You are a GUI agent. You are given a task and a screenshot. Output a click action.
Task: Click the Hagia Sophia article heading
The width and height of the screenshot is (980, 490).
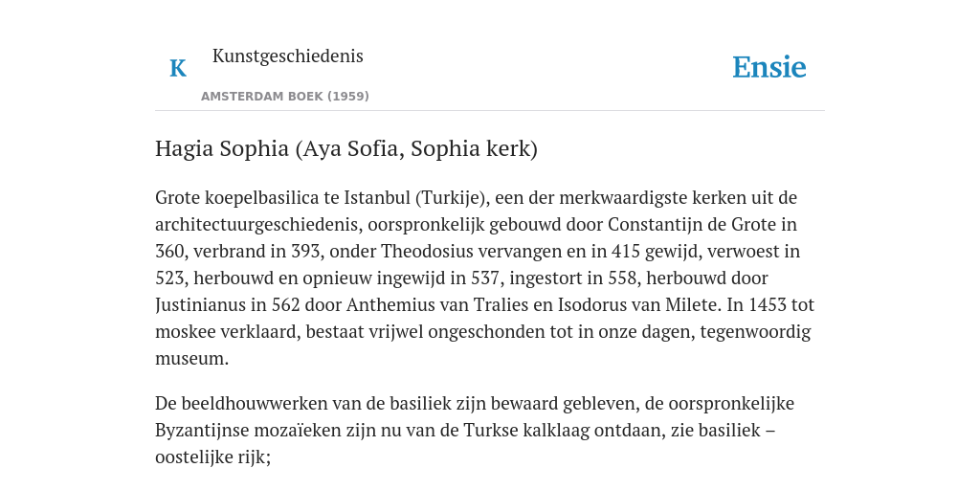346,148
